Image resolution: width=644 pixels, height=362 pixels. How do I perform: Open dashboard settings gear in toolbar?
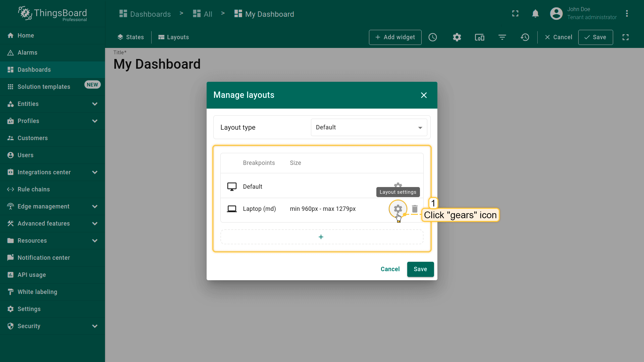(457, 37)
